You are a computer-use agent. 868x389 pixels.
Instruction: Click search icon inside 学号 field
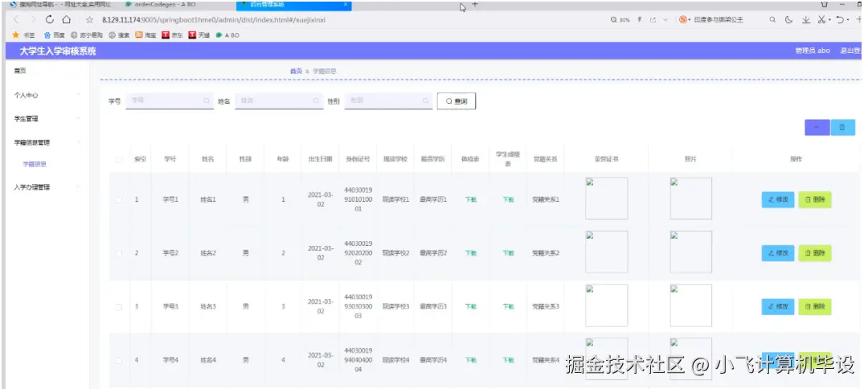(207, 101)
